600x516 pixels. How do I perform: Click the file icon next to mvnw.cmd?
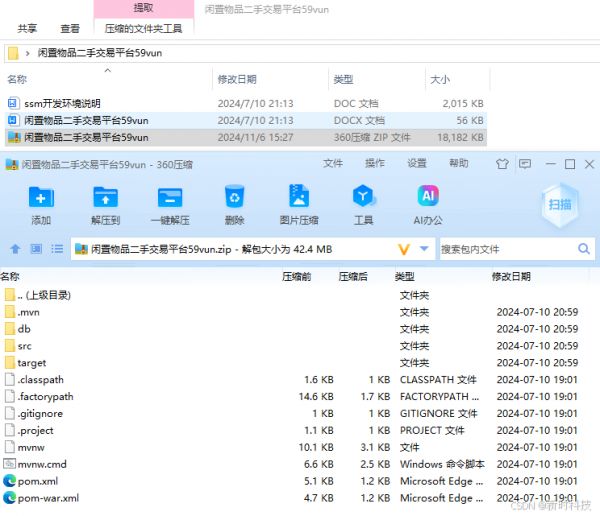tap(10, 464)
